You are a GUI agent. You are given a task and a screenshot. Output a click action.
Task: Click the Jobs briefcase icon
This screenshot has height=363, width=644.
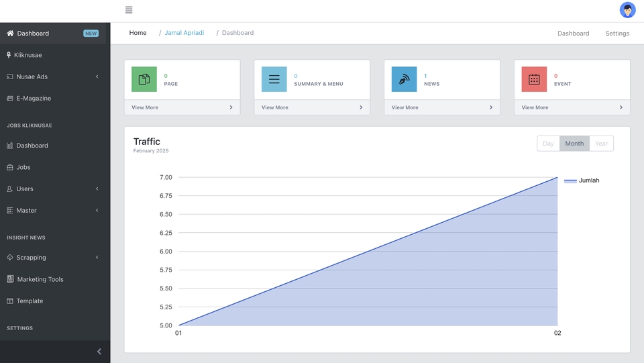[x=10, y=167]
